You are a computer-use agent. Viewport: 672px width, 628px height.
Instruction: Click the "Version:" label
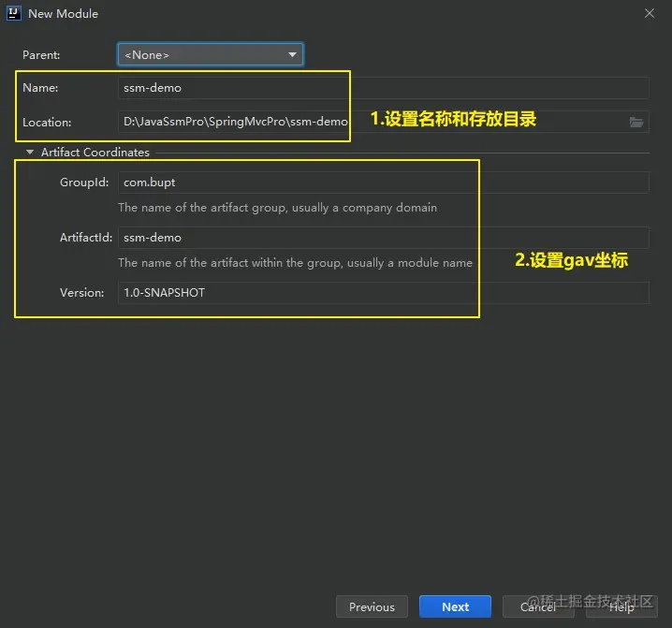click(x=82, y=293)
